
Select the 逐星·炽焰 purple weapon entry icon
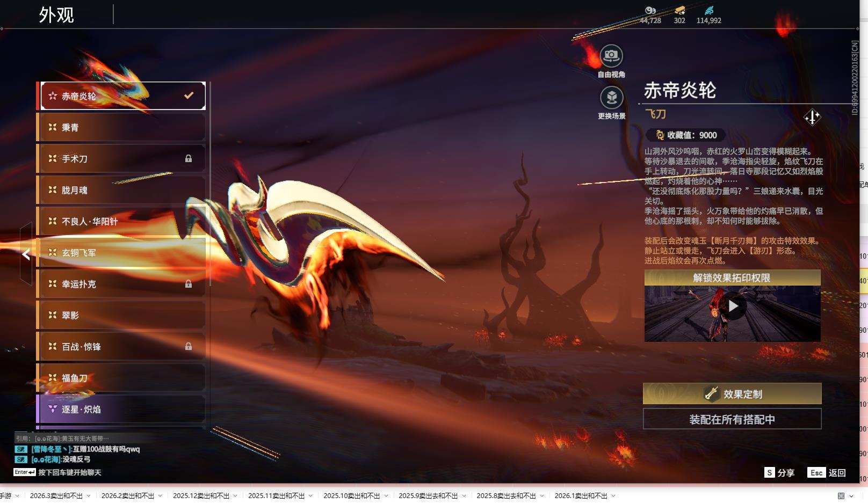click(52, 410)
